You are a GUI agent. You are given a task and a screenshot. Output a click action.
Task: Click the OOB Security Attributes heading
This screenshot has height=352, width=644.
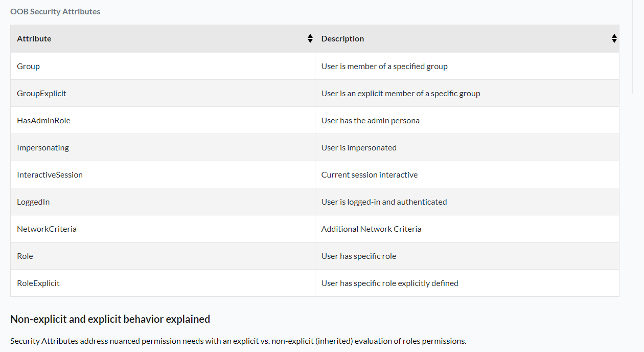point(55,11)
